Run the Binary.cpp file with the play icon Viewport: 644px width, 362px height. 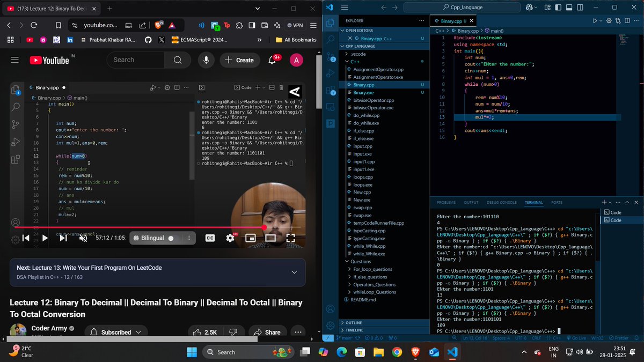[595, 20]
